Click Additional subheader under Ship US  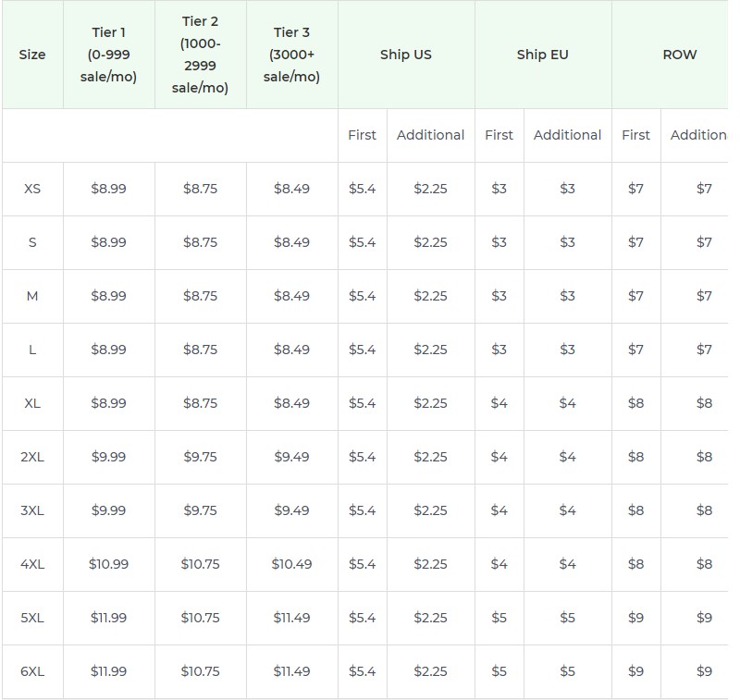click(430, 135)
